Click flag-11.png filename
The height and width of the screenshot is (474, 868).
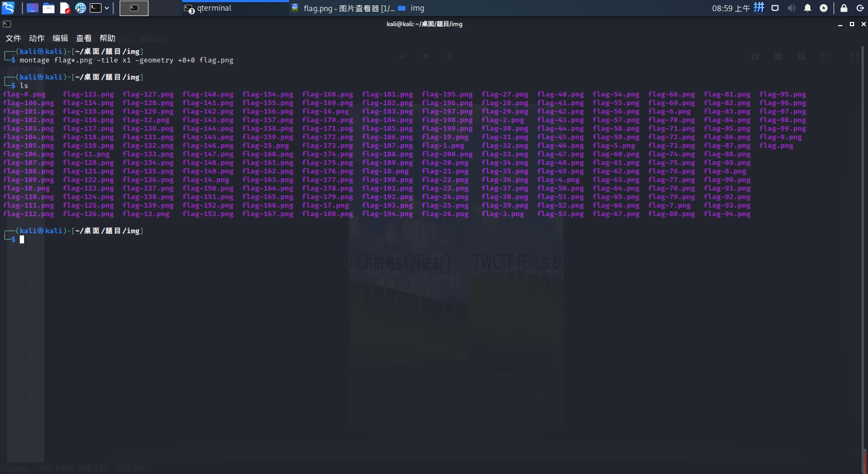pos(87,154)
